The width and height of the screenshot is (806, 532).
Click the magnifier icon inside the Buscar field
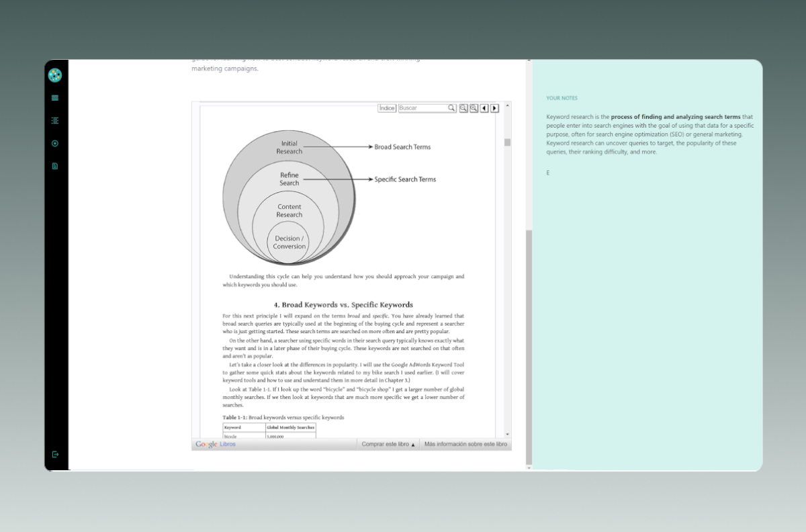click(452, 108)
